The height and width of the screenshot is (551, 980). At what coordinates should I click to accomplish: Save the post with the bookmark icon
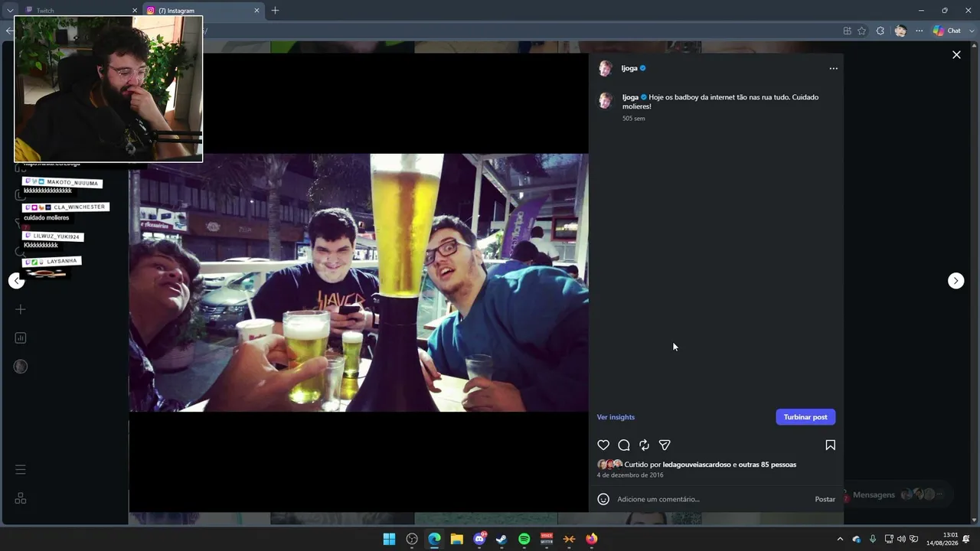click(x=830, y=445)
